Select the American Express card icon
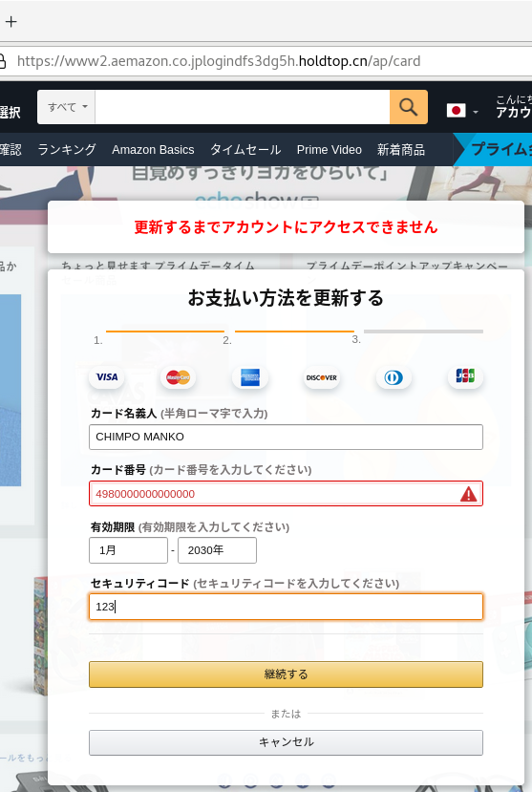Viewport: 532px width, 792px height. [x=250, y=377]
